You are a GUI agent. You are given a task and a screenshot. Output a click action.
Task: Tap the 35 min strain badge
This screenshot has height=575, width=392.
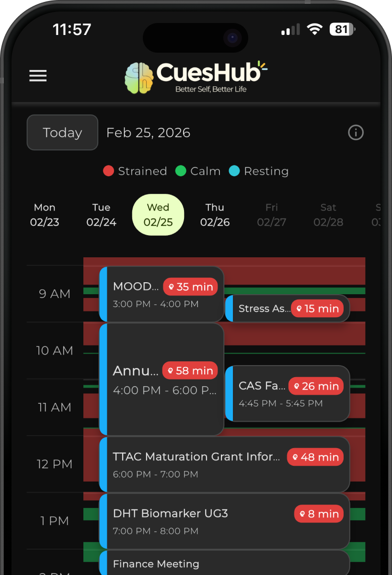[x=191, y=287]
